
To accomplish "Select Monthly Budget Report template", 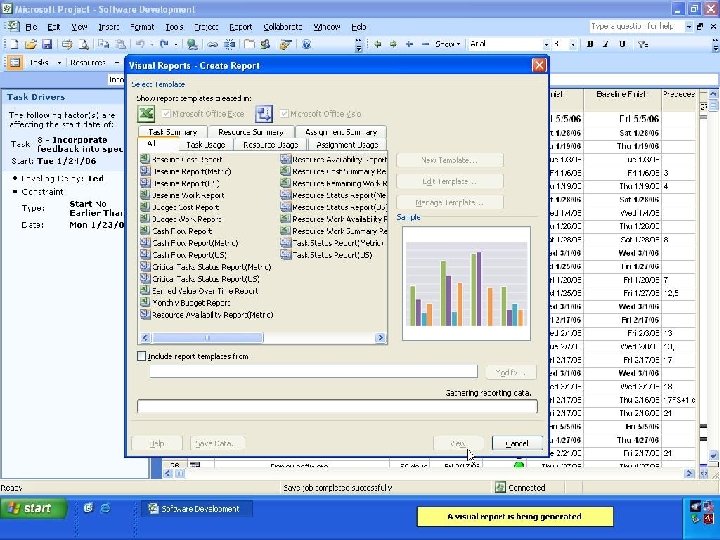I will pos(186,303).
